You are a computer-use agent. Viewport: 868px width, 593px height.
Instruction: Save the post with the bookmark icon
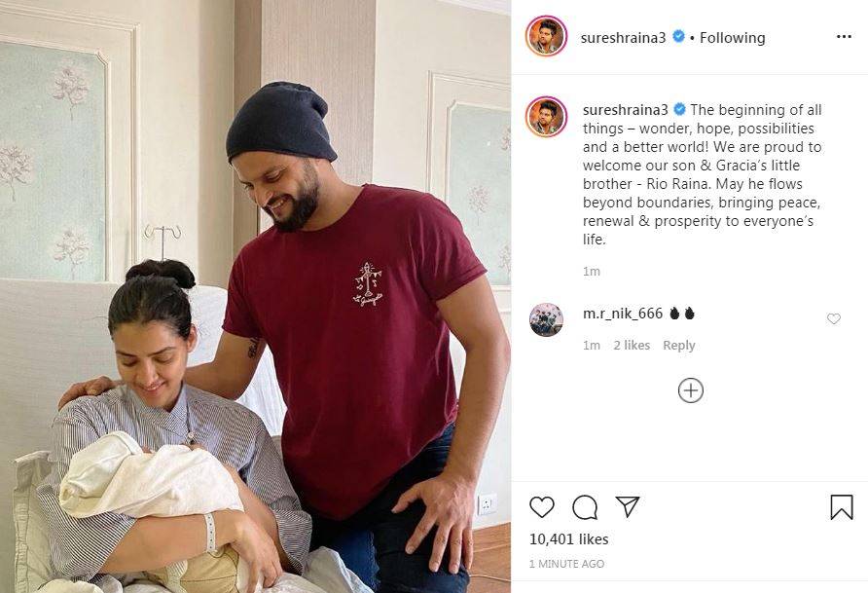[x=841, y=507]
